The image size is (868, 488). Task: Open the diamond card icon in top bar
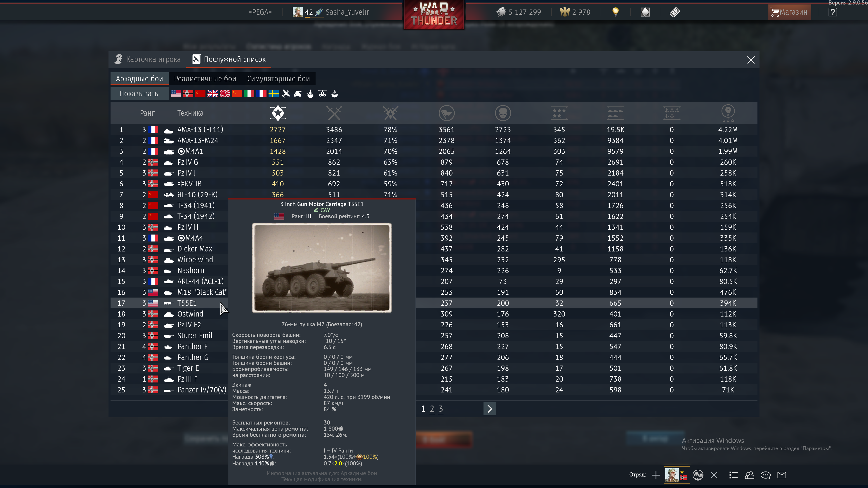pos(645,12)
